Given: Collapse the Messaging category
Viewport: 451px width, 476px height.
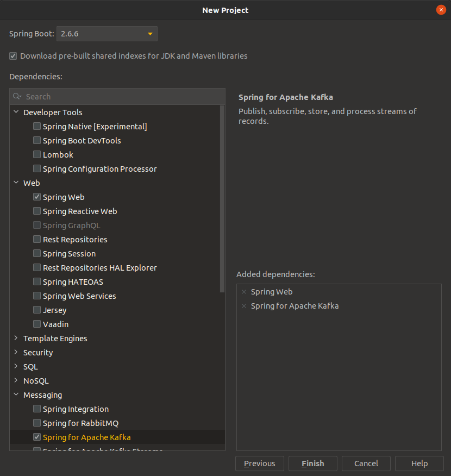Looking at the screenshot, I should tap(16, 394).
